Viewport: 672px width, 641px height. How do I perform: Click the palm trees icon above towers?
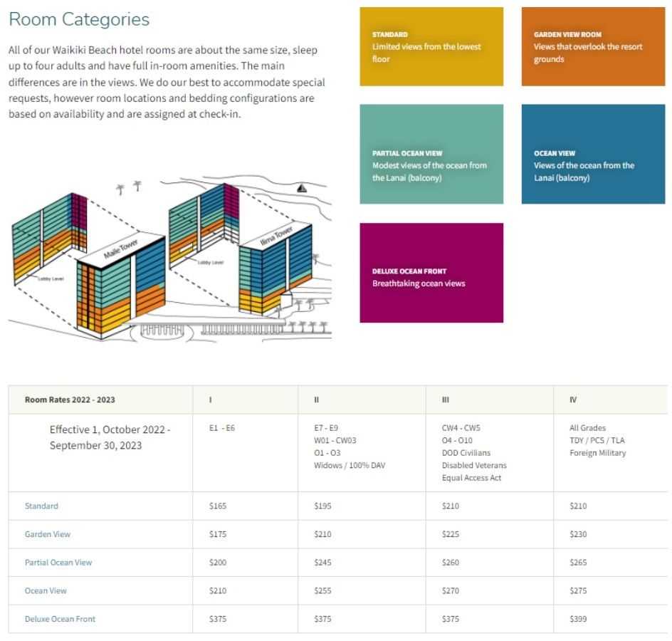[128, 187]
